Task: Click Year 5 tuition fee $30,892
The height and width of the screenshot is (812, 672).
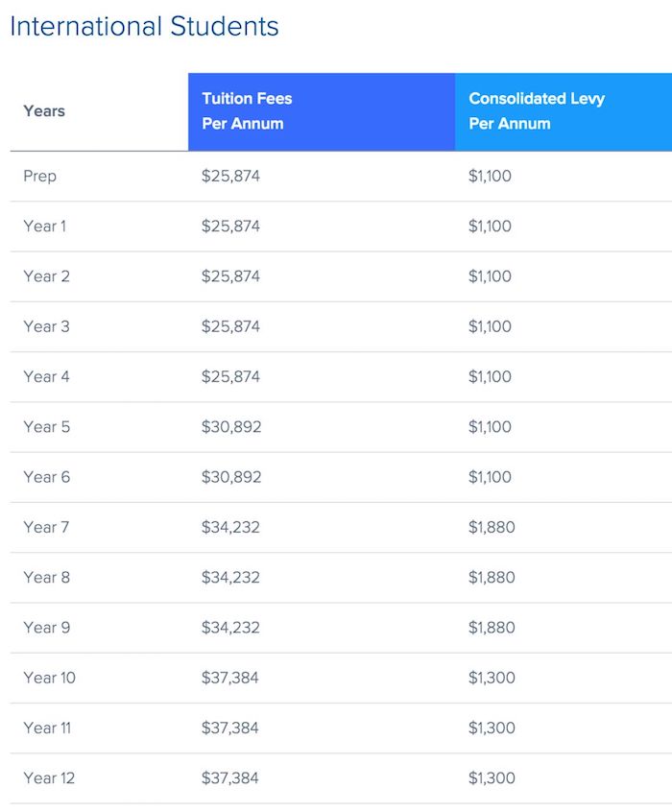Action: [x=231, y=427]
